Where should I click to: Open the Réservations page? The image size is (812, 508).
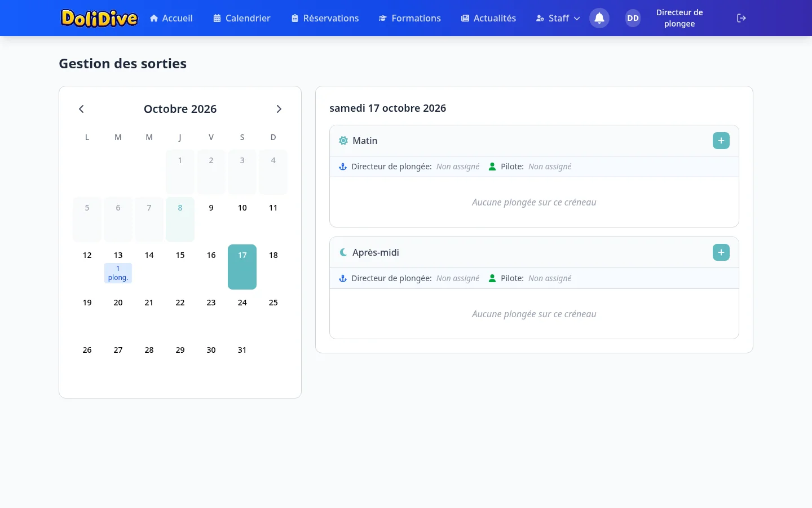pos(325,18)
